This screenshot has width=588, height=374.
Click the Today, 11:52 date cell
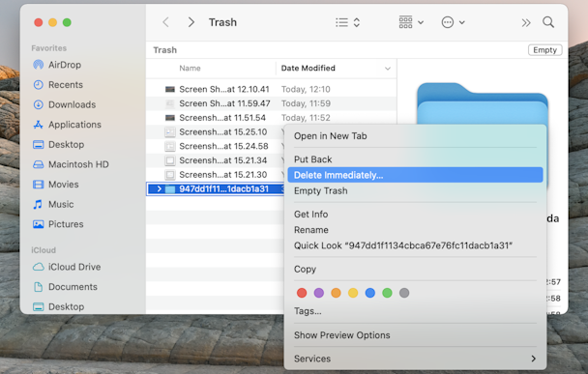[x=306, y=118]
